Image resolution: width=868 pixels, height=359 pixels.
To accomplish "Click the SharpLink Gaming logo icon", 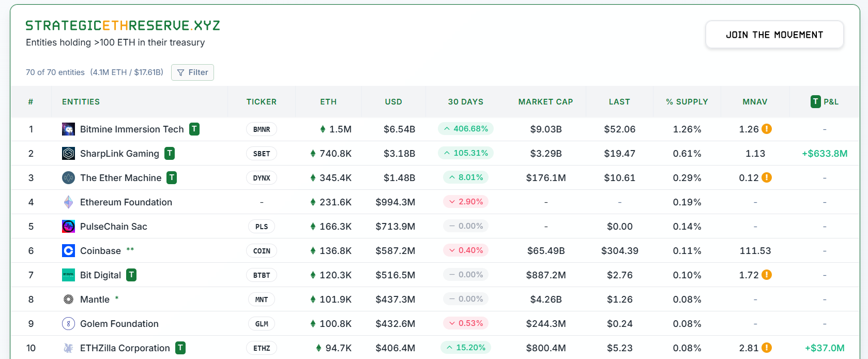I will click(68, 154).
